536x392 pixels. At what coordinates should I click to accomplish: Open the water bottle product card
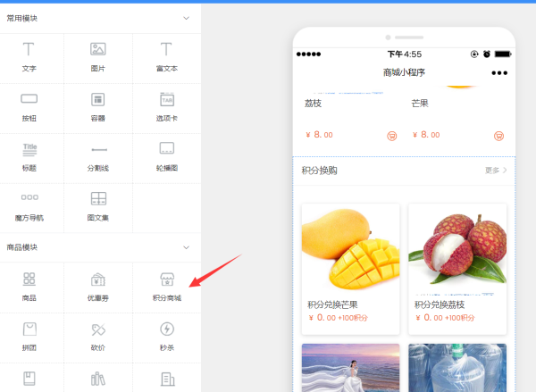pyautogui.click(x=457, y=368)
